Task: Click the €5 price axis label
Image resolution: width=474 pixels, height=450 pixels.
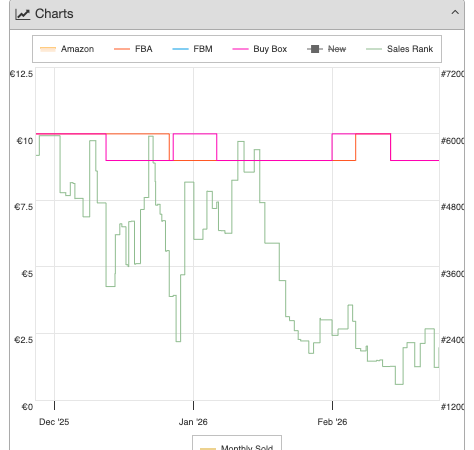Action: click(27, 274)
